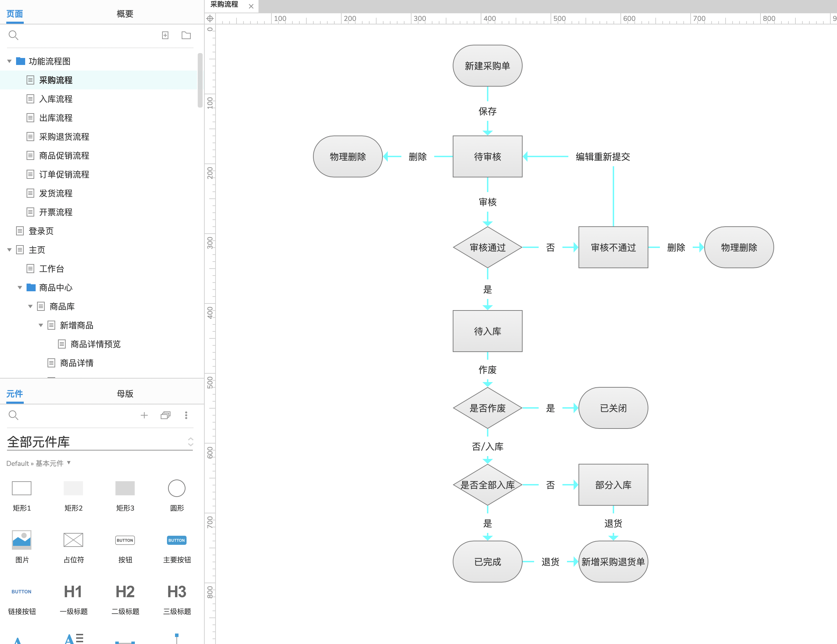Click the library duplicate-view icon

point(166,415)
